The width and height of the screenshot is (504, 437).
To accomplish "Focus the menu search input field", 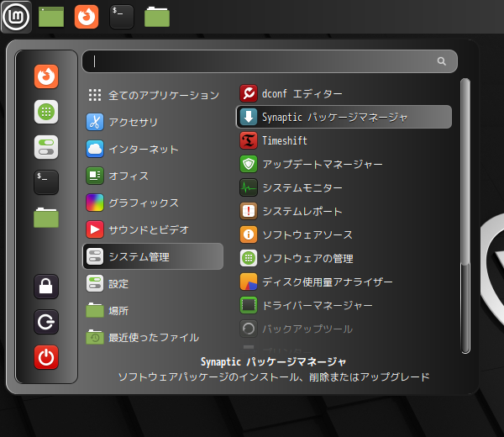I will coord(270,61).
